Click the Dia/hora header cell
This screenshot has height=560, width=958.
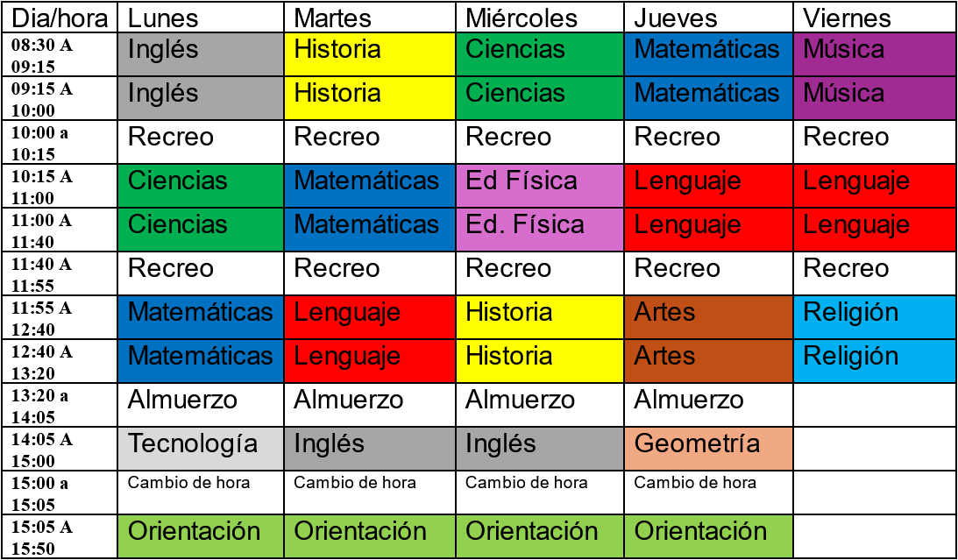point(60,18)
